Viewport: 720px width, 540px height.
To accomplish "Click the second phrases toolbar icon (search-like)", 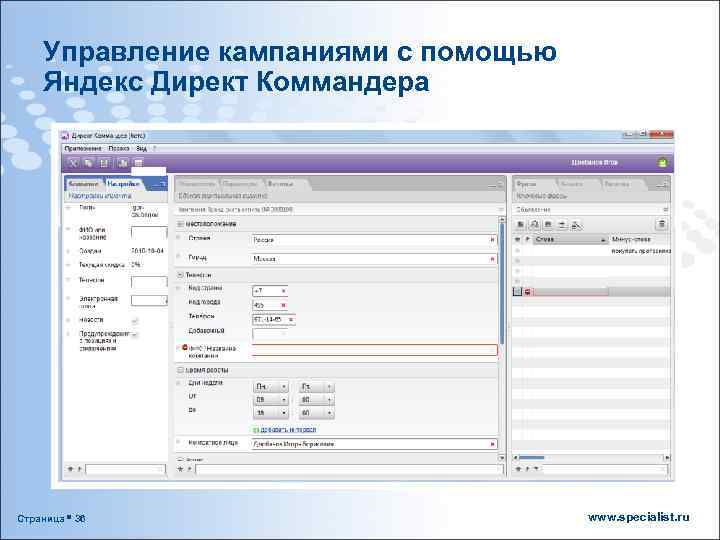I will tap(534, 225).
